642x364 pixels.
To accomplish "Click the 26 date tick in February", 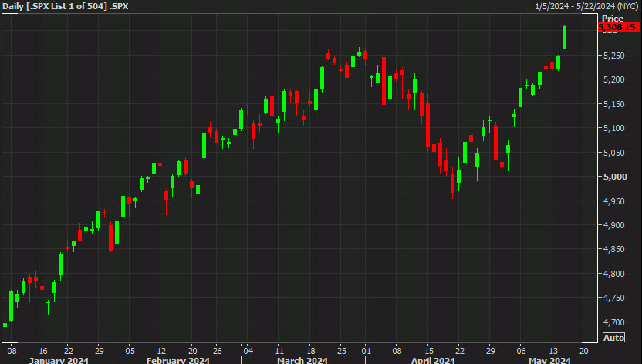I will tap(218, 351).
